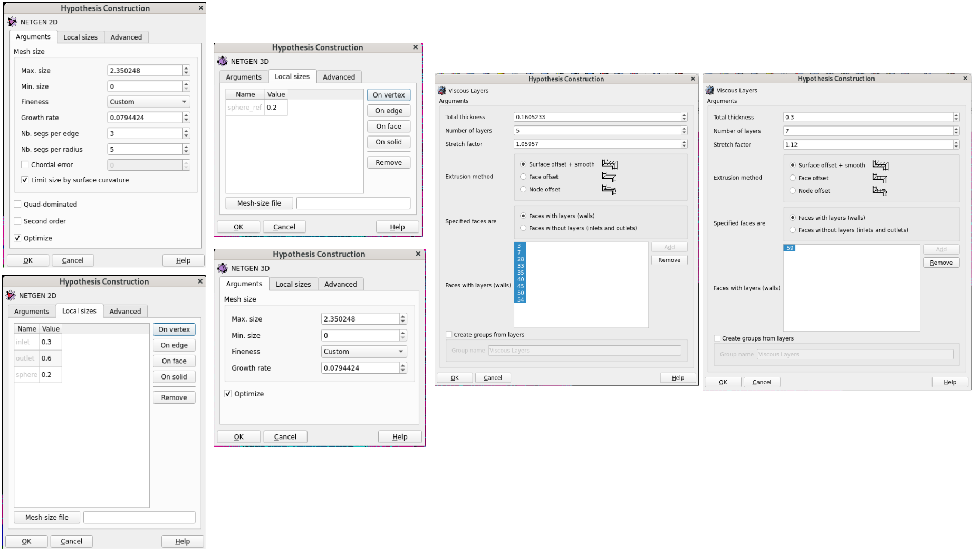The height and width of the screenshot is (554, 980).
Task: Enable the Quad-dominated checkbox
Action: pos(18,205)
